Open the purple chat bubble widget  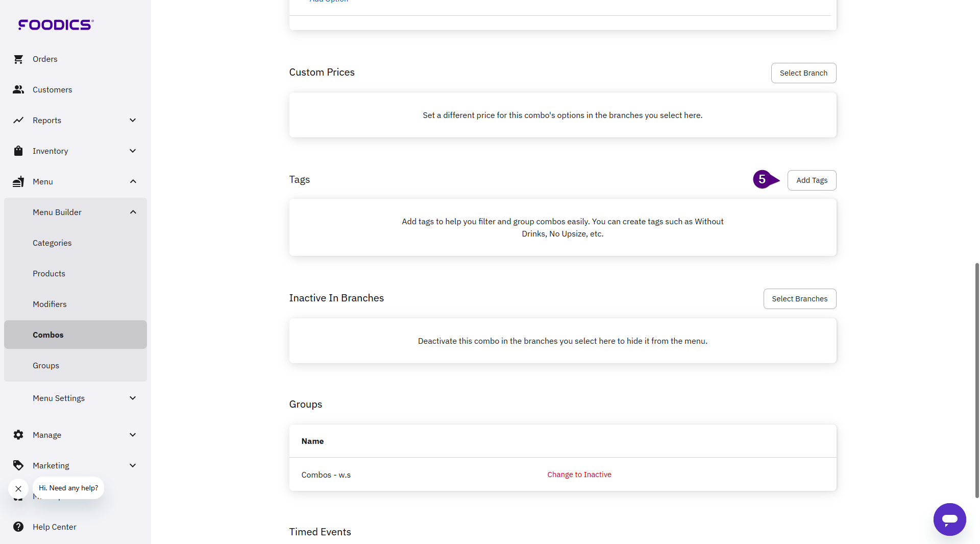(x=949, y=519)
